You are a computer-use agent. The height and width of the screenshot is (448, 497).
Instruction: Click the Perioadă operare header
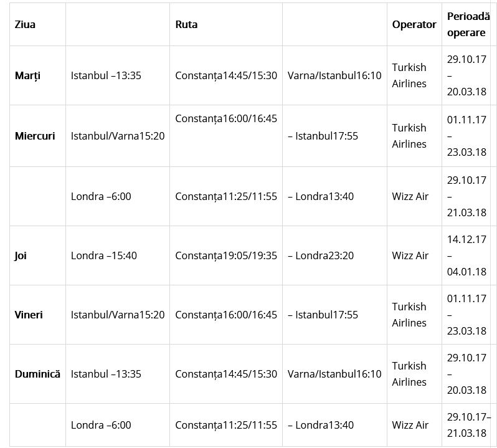468,25
